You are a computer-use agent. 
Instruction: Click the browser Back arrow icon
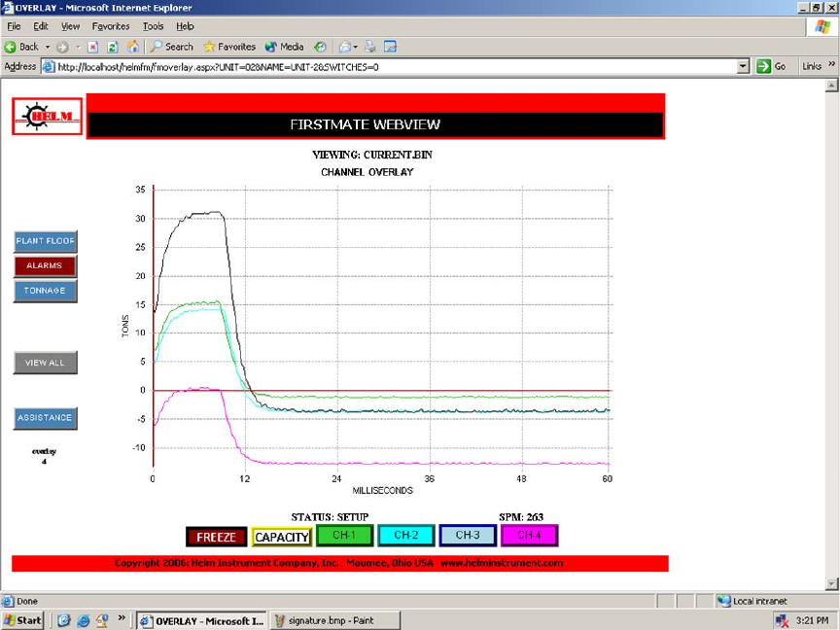10,47
